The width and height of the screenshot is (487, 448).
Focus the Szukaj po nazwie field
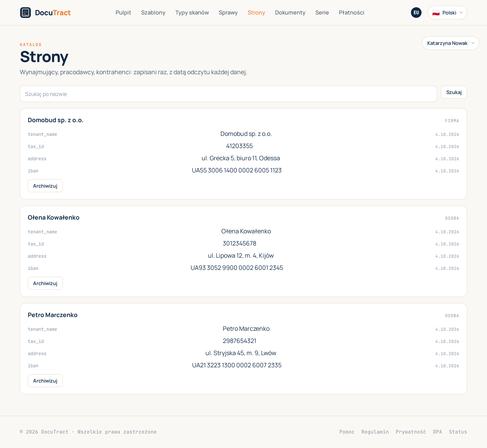tap(228, 94)
